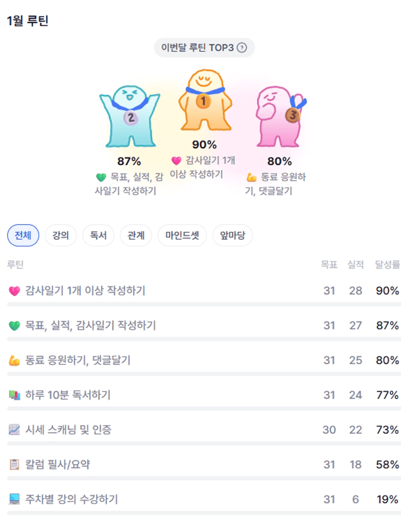Show the 마인드셋 category
The height and width of the screenshot is (532, 401).
pos(182,236)
